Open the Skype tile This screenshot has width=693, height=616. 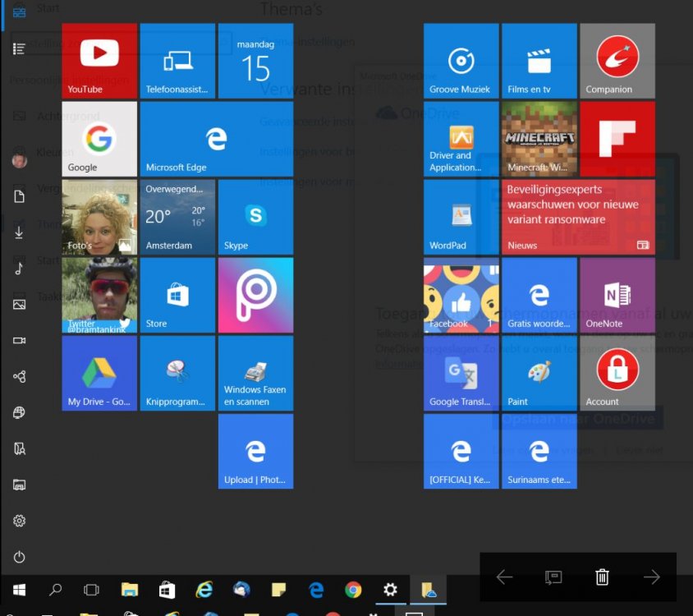pos(255,217)
